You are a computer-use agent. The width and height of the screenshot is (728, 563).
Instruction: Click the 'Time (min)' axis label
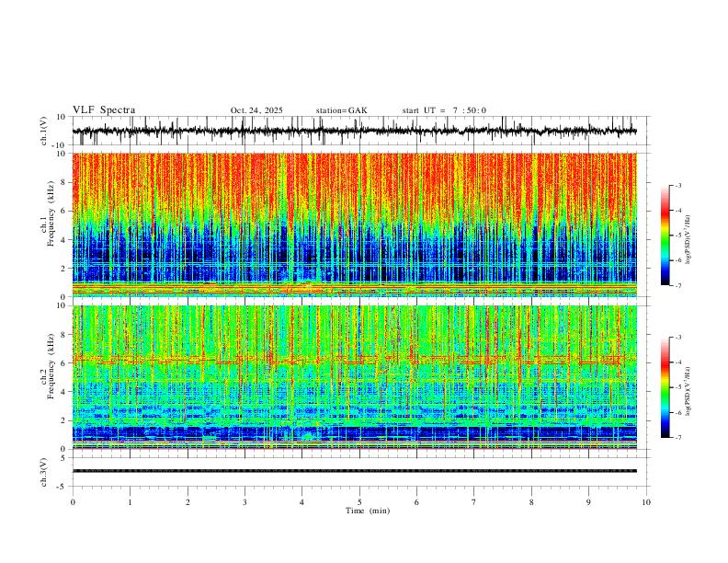point(368,511)
